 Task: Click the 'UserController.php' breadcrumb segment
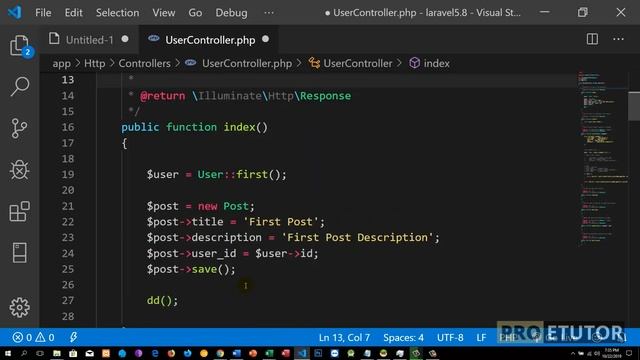pyautogui.click(x=247, y=64)
